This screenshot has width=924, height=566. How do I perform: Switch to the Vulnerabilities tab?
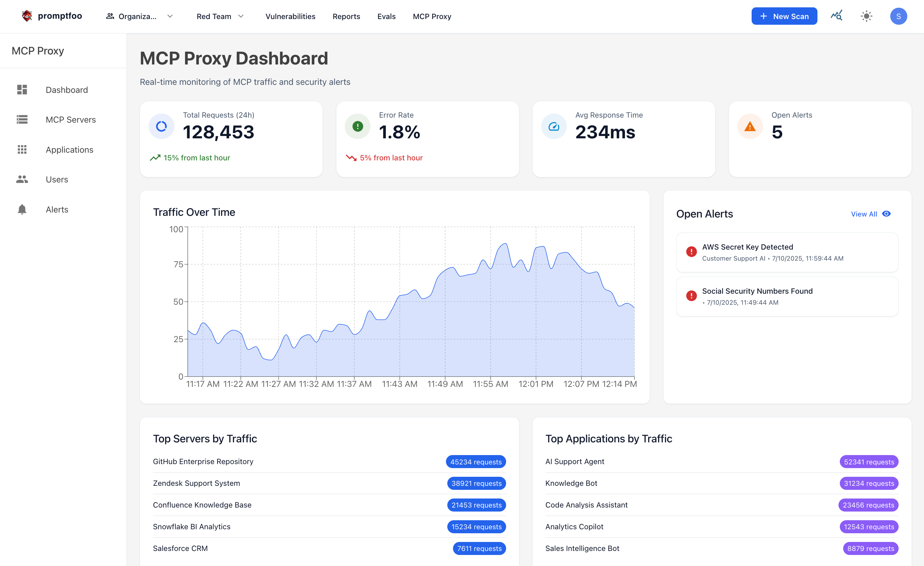pos(290,16)
